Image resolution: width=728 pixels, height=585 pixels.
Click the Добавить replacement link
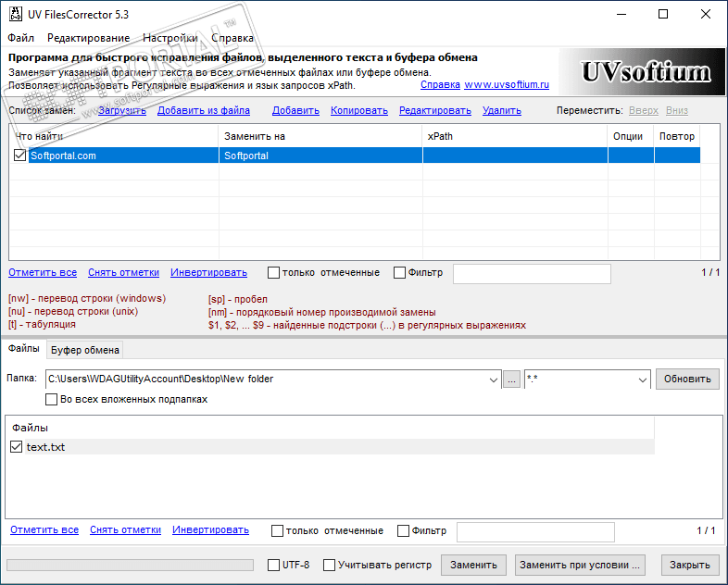(295, 110)
